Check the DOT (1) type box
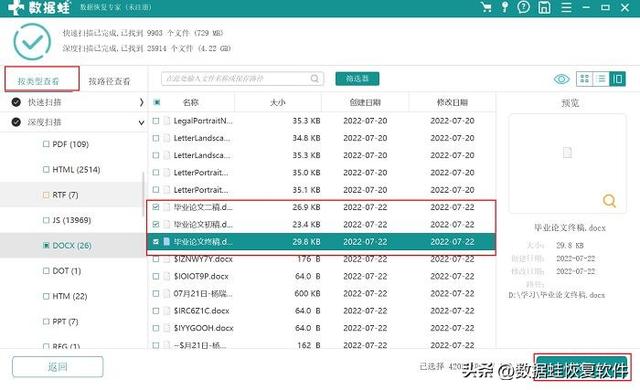This screenshot has height=390, width=640. coord(46,271)
